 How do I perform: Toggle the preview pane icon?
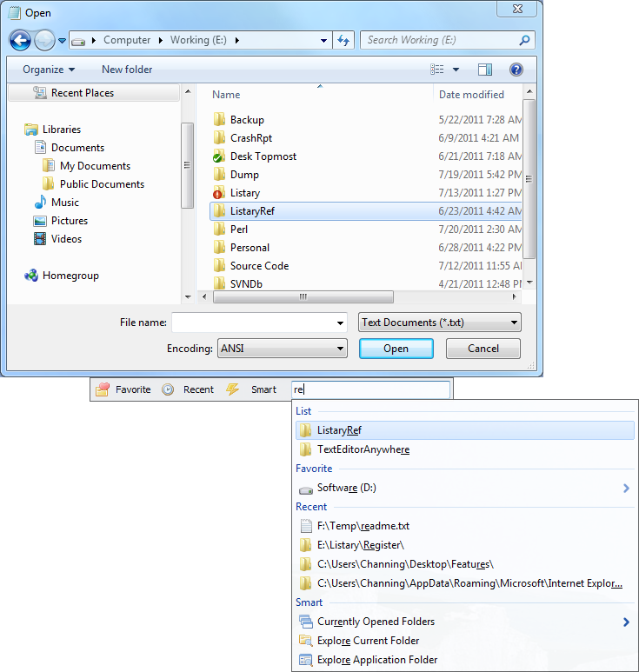click(485, 70)
